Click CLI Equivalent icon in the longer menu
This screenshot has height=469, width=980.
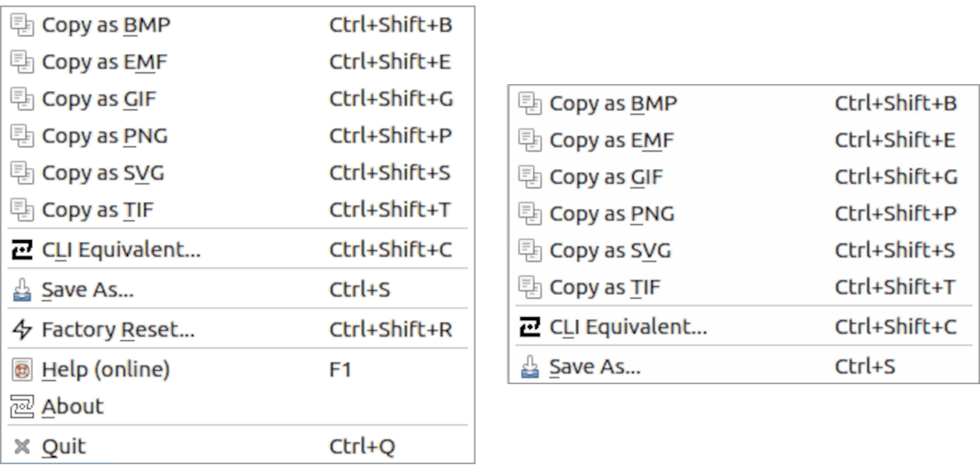pos(22,250)
